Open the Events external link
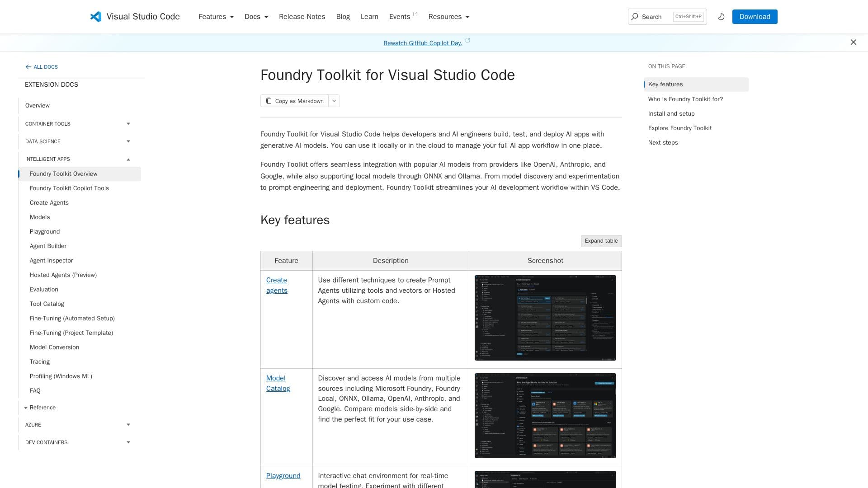 pos(403,17)
